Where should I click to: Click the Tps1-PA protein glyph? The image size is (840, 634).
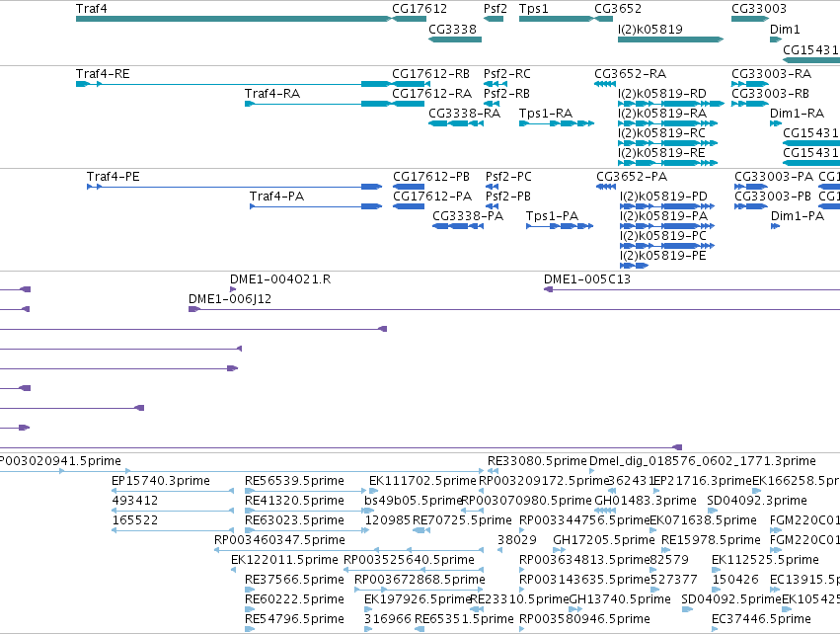[x=560, y=226]
